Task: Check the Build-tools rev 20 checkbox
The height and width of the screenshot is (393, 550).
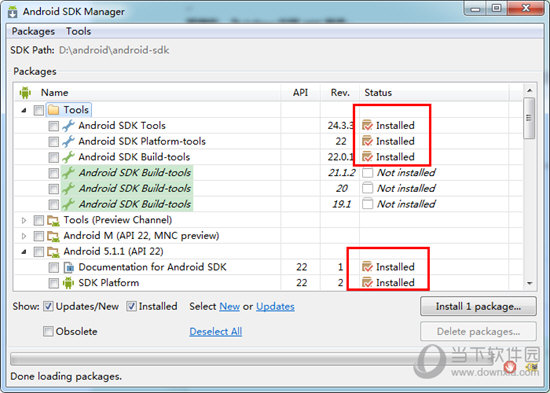Action: pyautogui.click(x=54, y=189)
